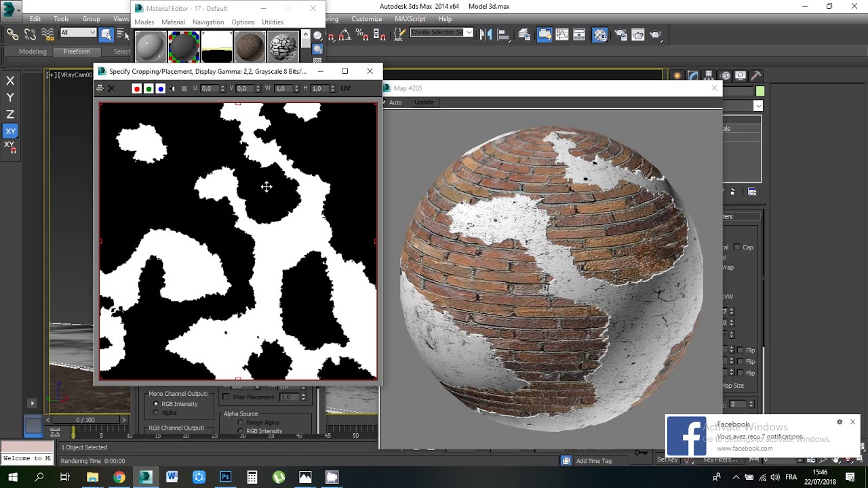This screenshot has height=488, width=868.
Task: Open the Edit menu
Action: [35, 19]
